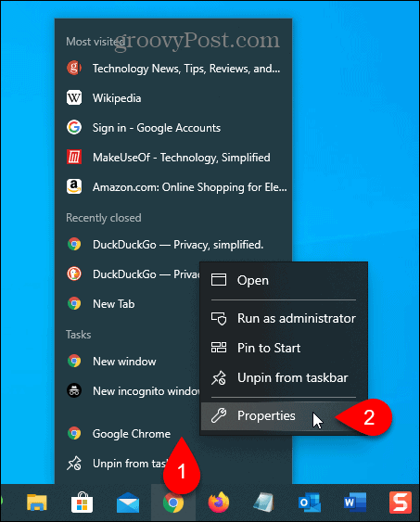Screen dimensions: 420x522
Task: Click the Chrome icon beside New Tab
Action: click(74, 303)
